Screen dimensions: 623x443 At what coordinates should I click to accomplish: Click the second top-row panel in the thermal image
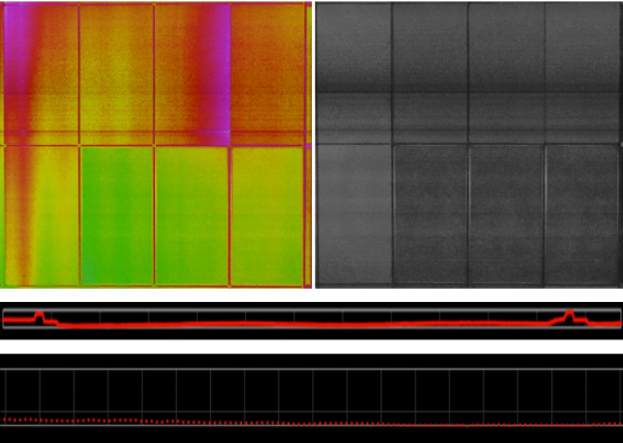(116, 68)
